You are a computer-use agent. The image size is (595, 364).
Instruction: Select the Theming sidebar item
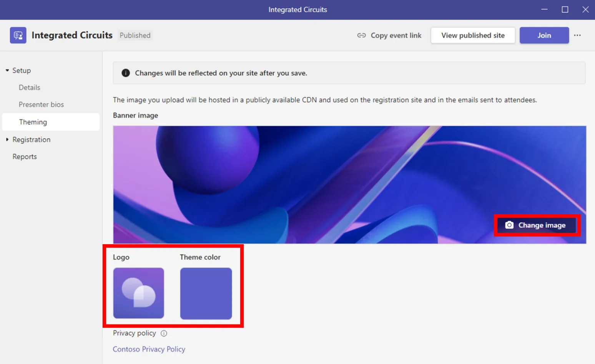pos(51,122)
